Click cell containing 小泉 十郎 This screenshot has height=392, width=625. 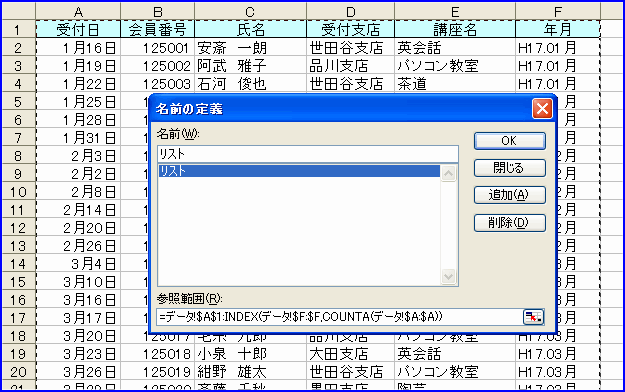click(250, 354)
